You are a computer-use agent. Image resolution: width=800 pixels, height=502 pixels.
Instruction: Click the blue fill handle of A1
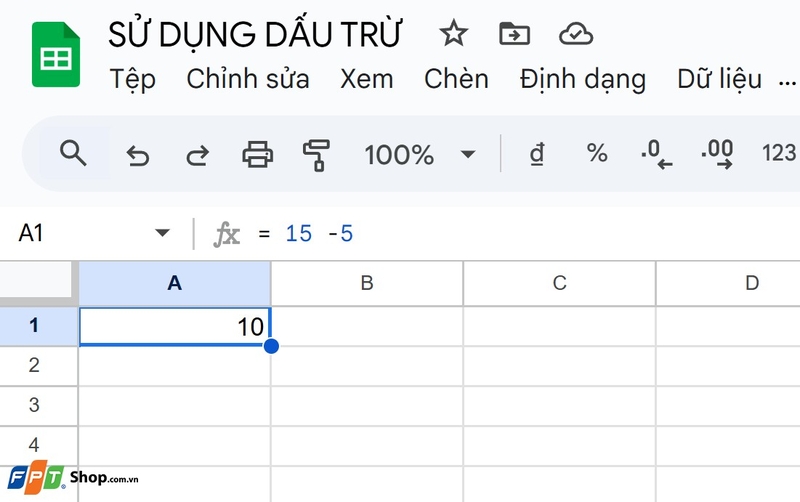271,346
